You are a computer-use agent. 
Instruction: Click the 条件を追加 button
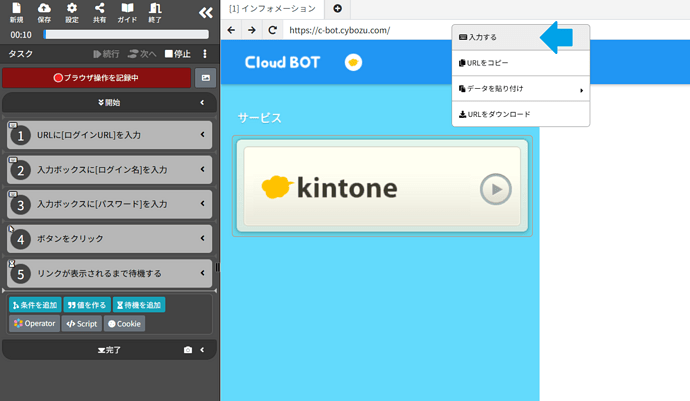click(x=35, y=305)
